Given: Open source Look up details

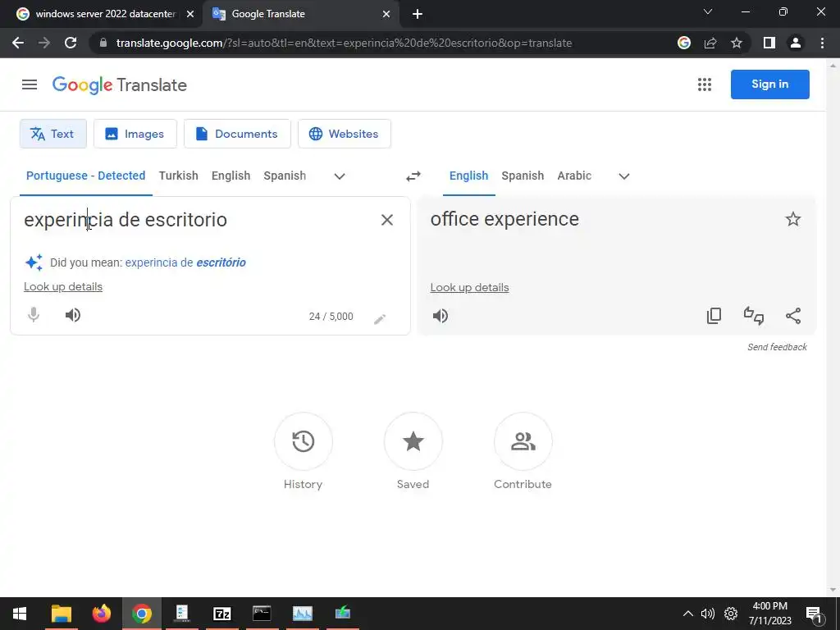Looking at the screenshot, I should 62,286.
